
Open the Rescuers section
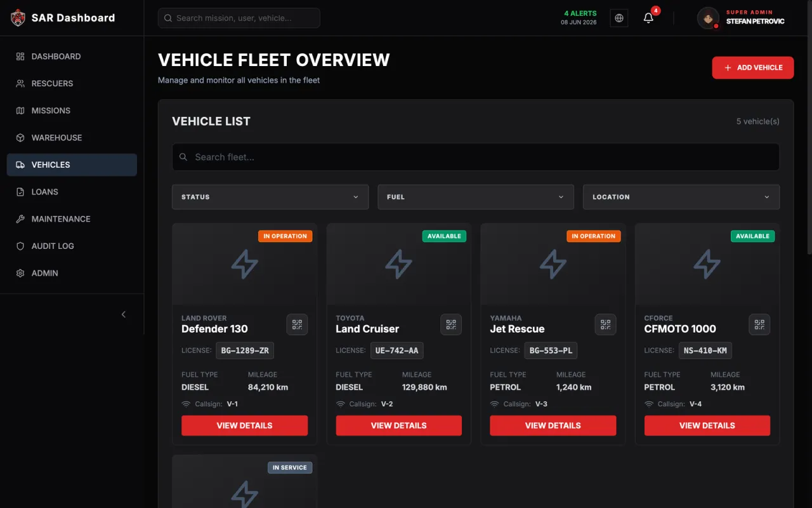tap(72, 84)
